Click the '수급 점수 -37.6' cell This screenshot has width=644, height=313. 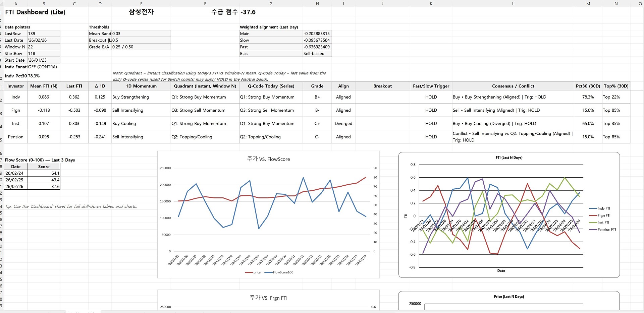pyautogui.click(x=233, y=12)
